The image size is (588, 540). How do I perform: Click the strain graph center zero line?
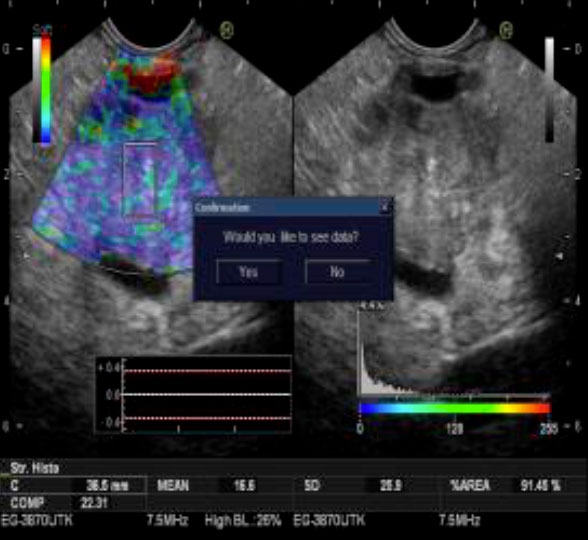(x=207, y=394)
